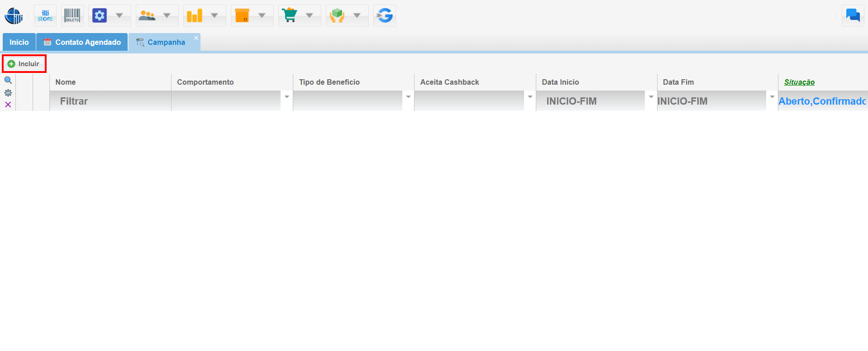The height and width of the screenshot is (351, 868).
Task: Expand dropdown next to yellow coins icon
Action: [215, 16]
